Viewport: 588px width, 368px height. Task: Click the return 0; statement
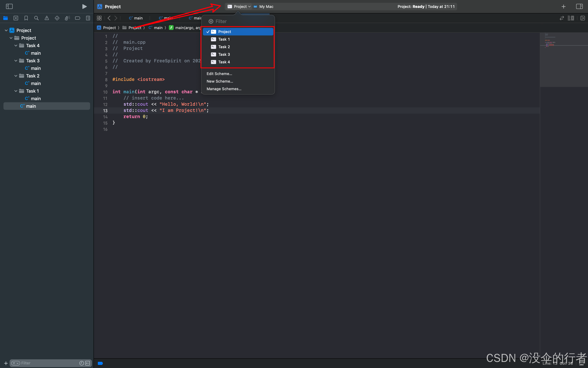(x=135, y=117)
